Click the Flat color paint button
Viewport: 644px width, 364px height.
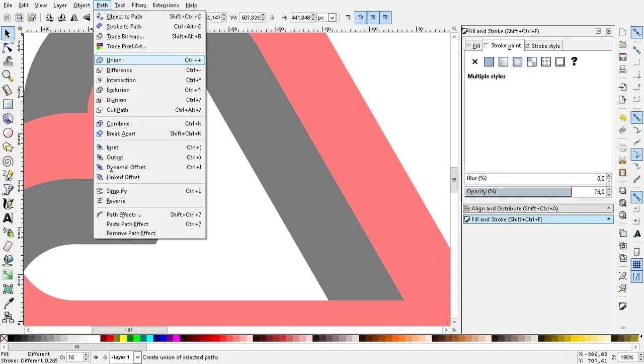pos(489,62)
